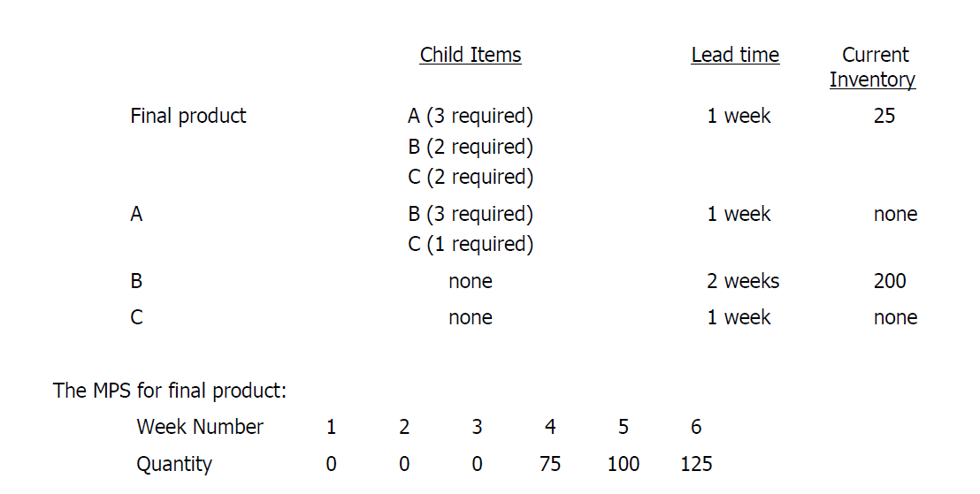980x494 pixels.
Task: Click the text B (2 required)
Action: [470, 147]
